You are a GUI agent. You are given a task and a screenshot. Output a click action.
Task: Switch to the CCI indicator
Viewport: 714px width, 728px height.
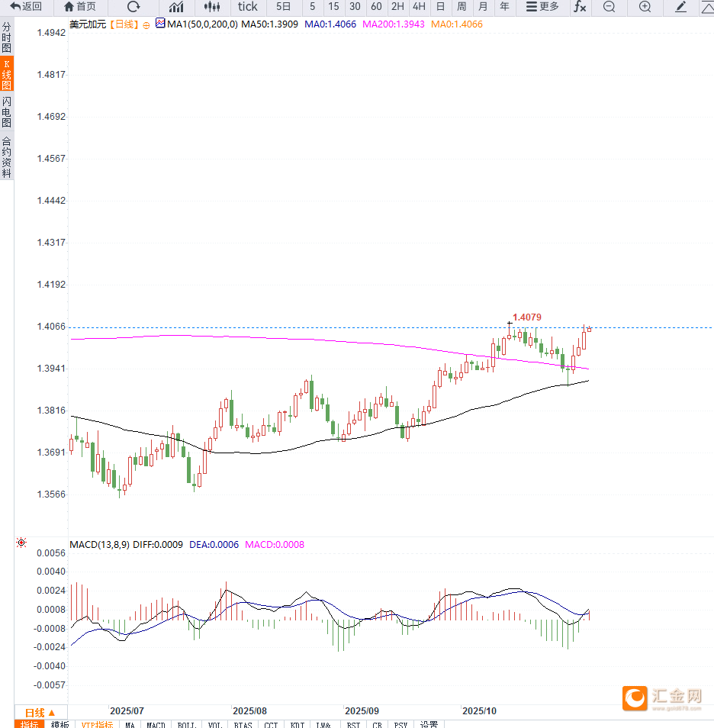point(271,724)
